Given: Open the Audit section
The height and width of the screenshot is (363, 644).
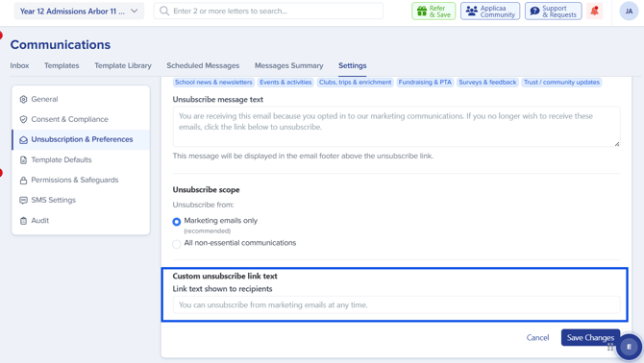Looking at the screenshot, I should pos(81,221).
